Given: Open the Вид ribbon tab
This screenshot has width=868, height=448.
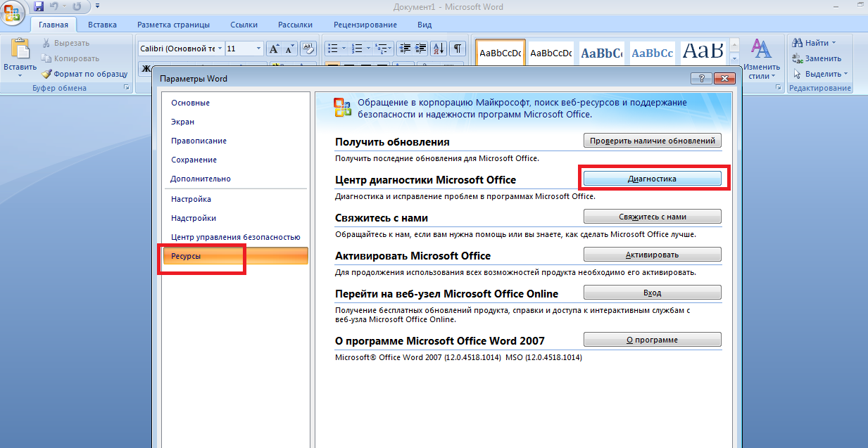Looking at the screenshot, I should point(424,25).
